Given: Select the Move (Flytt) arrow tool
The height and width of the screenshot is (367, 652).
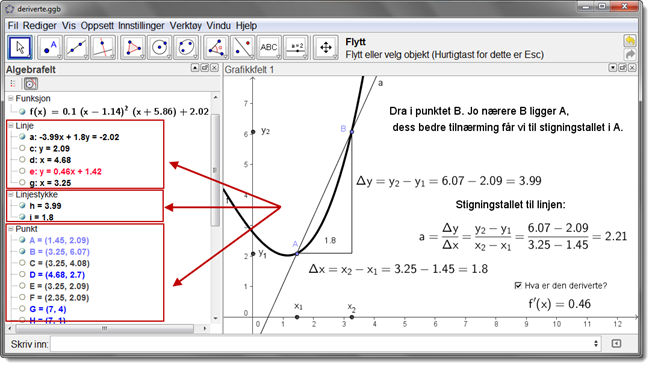Looking at the screenshot, I should 20,48.
